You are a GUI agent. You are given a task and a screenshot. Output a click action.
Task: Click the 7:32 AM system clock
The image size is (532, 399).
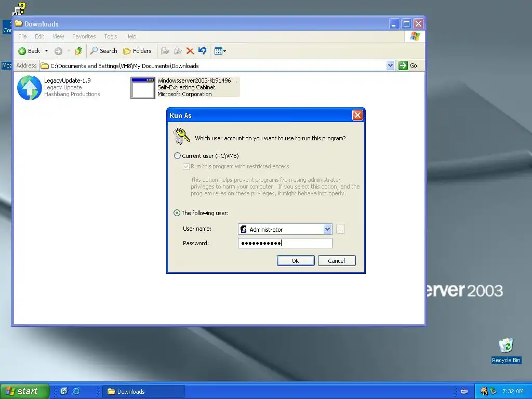point(513,391)
